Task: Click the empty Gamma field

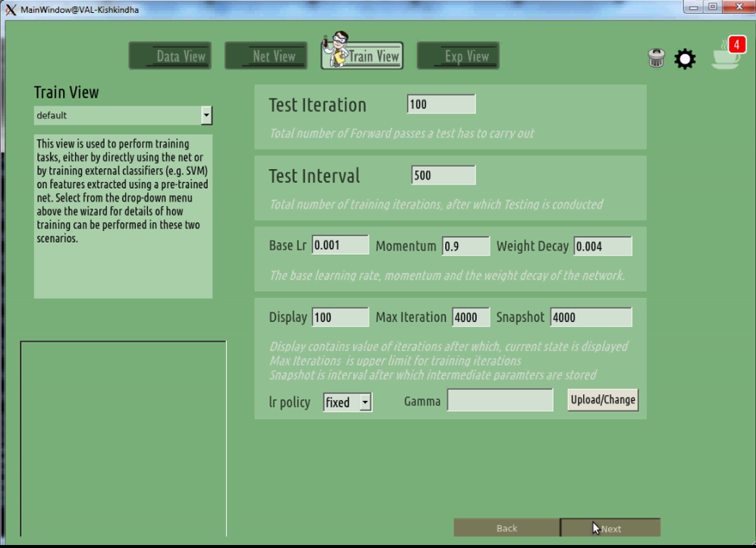Action: 500,400
